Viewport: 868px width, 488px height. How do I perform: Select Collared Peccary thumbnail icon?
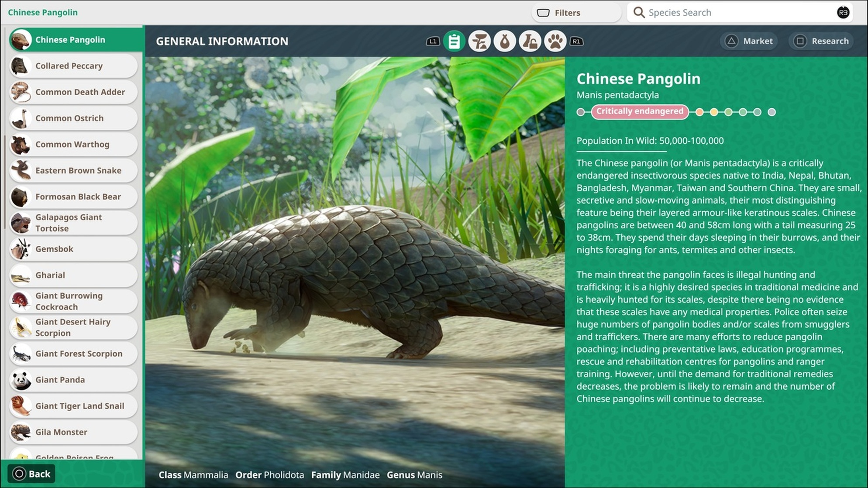tap(21, 66)
